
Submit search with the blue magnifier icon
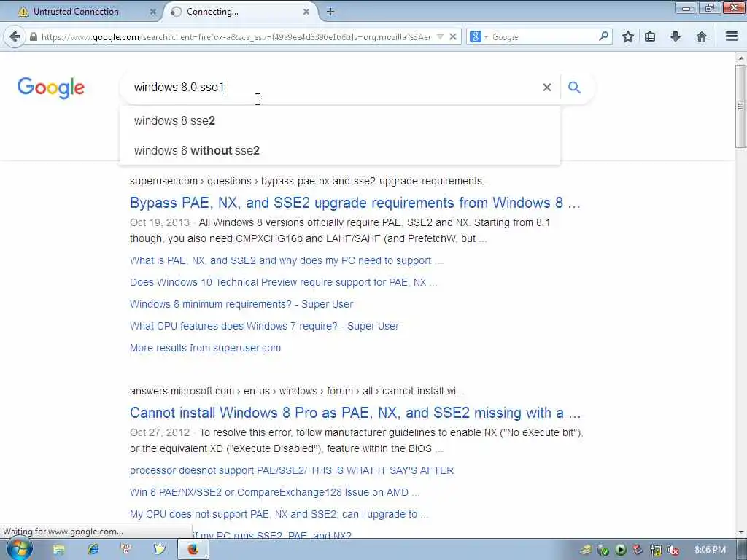click(575, 87)
